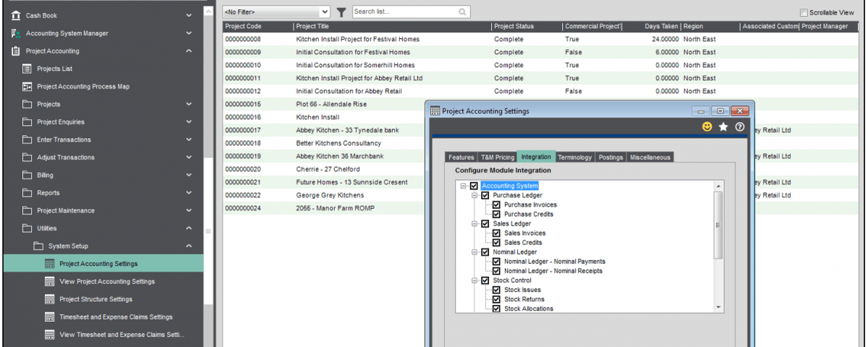The width and height of the screenshot is (868, 347).
Task: Expand the Project Enquiries chevron
Action: 189,122
